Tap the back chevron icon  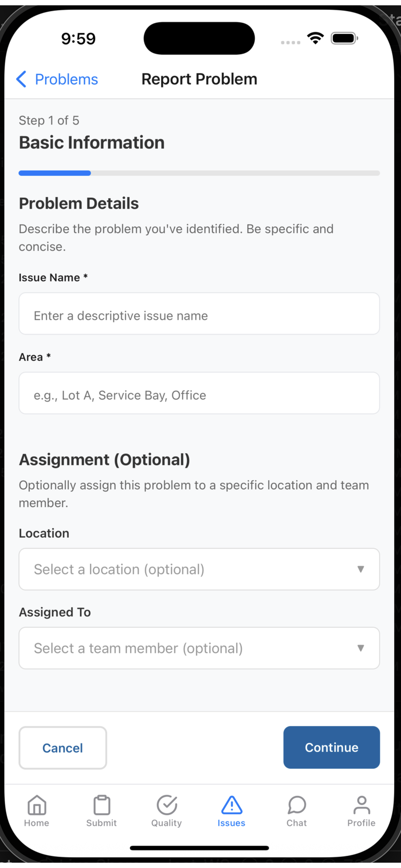(21, 79)
